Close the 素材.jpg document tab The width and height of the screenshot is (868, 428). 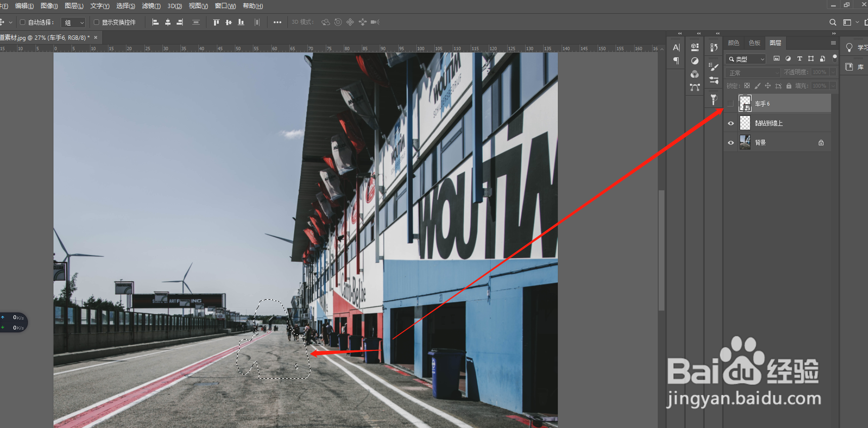(95, 37)
